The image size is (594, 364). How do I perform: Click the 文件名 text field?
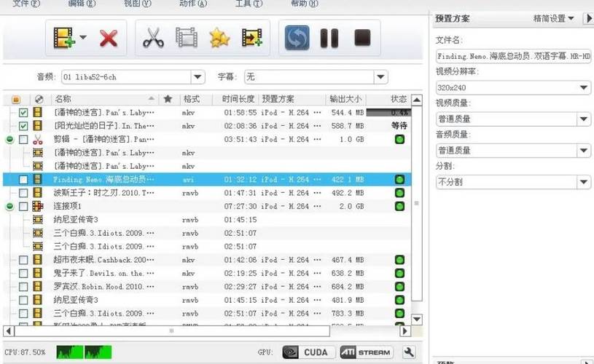pos(512,56)
